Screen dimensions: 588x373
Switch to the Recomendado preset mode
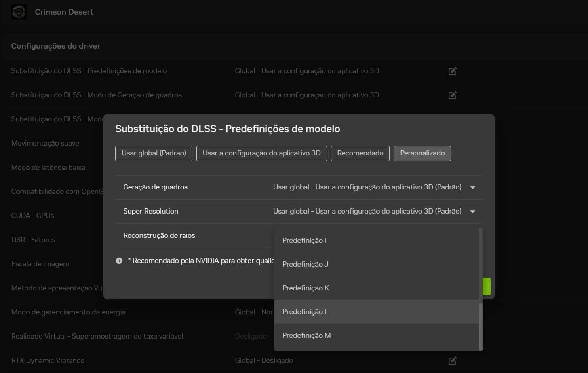(360, 153)
